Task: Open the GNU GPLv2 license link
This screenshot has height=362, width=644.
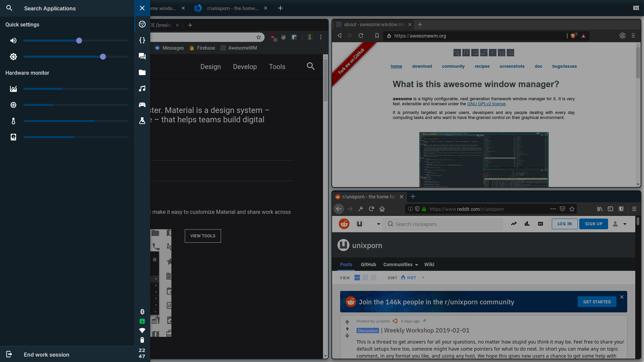Action: point(486,104)
